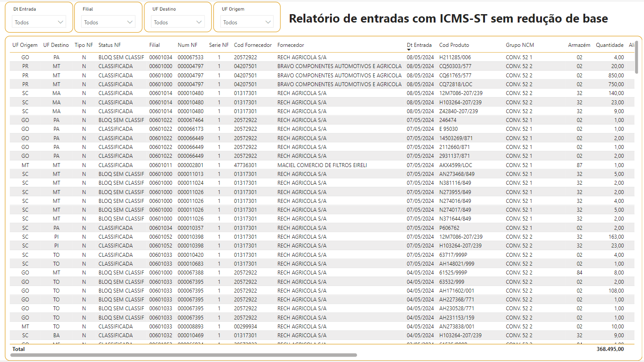Click the Filial column header in table

point(155,45)
